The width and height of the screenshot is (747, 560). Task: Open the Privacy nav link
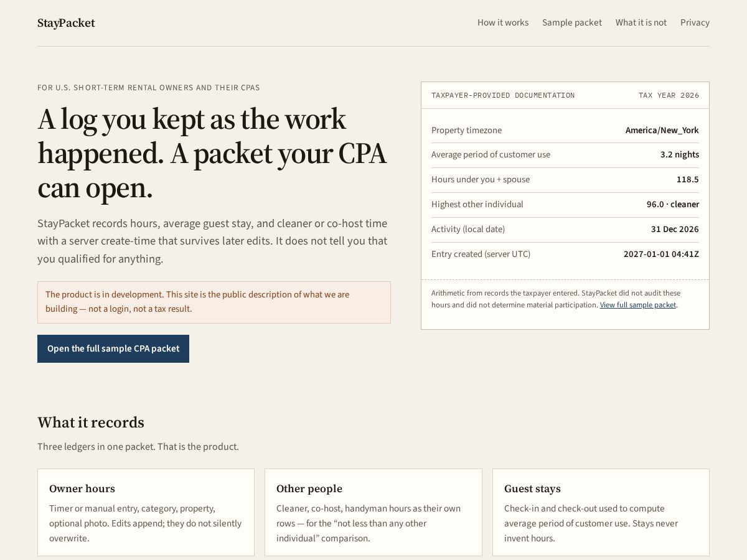coord(695,22)
